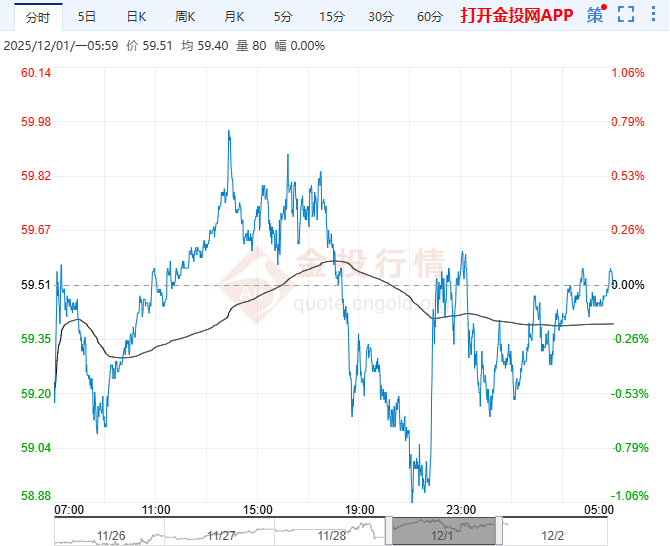
Task: Select the 分时 chart tab
Action: [x=38, y=17]
